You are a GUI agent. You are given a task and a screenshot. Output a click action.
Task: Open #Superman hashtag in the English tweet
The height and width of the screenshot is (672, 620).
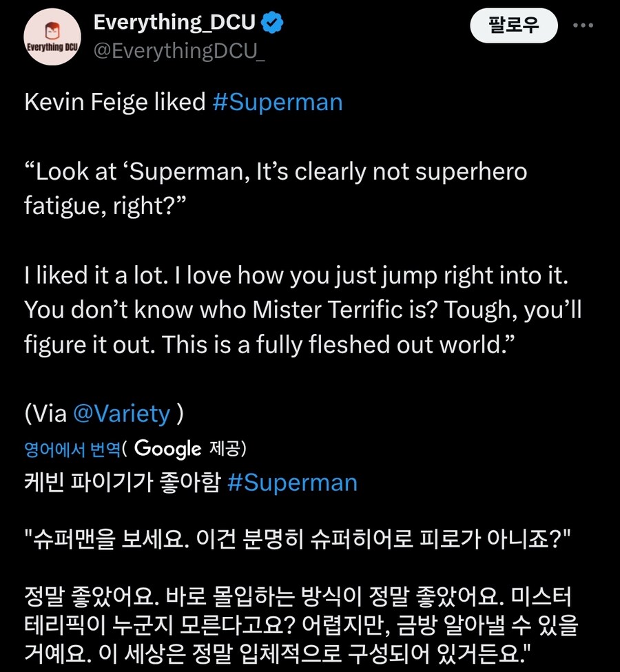tap(277, 103)
